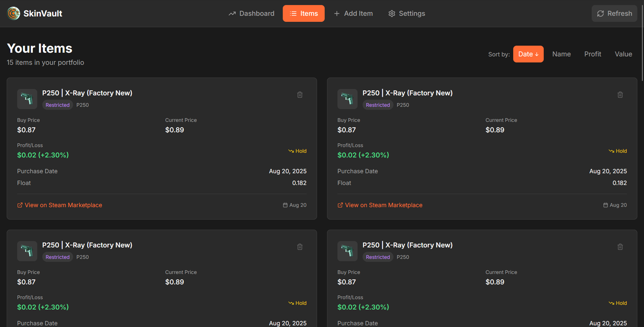Open the Add Item page

353,13
